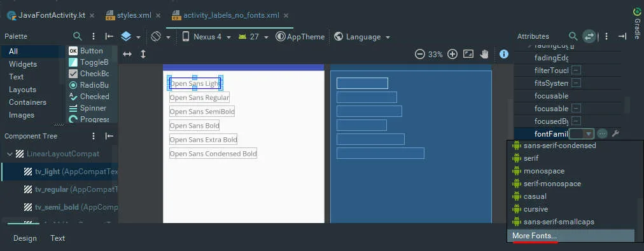The image size is (644, 251).
Task: Select the pan hand tool
Action: pos(485,54)
